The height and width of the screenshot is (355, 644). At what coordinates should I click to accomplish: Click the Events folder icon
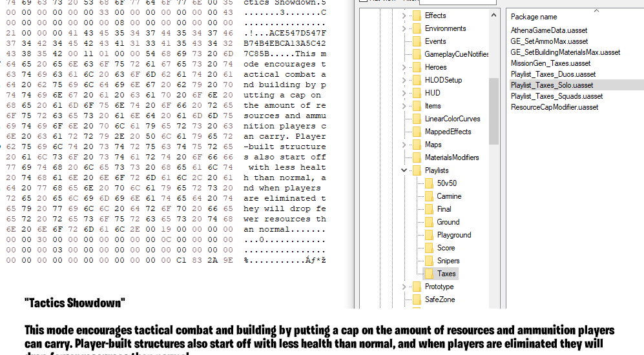417,41
